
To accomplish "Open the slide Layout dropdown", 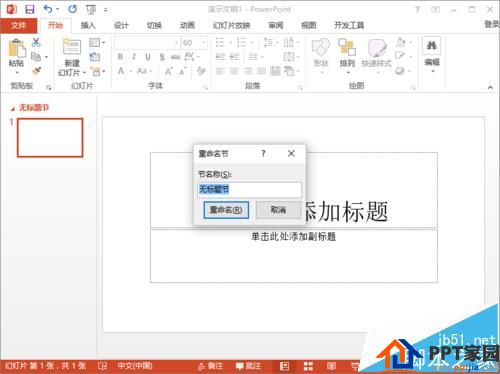I will [97, 42].
